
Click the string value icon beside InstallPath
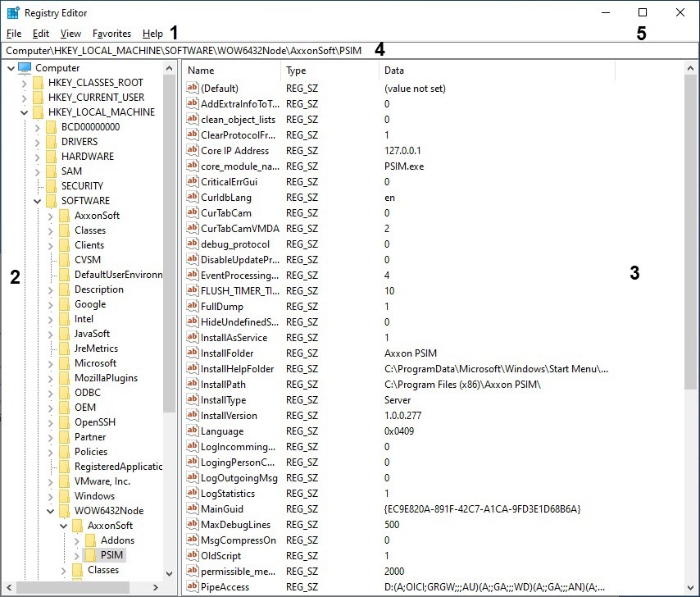point(193,385)
